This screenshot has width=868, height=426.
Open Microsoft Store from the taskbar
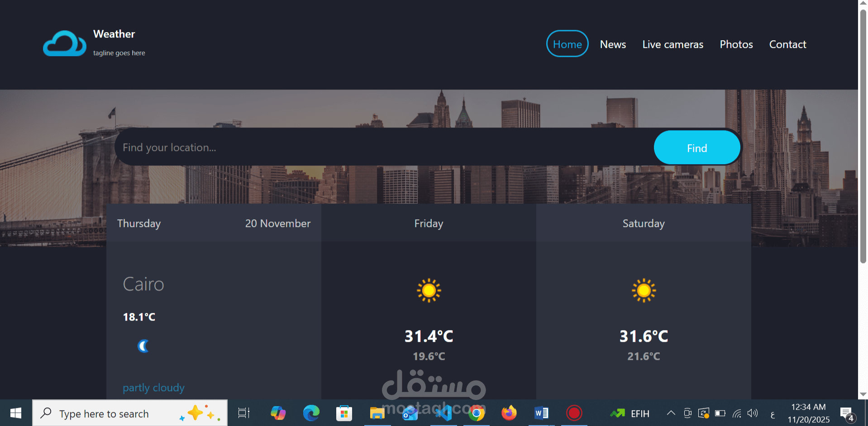tap(344, 413)
